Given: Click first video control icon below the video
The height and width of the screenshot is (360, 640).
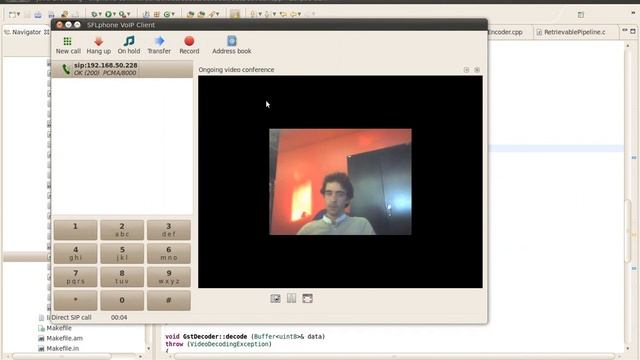Looking at the screenshot, I should click(276, 299).
